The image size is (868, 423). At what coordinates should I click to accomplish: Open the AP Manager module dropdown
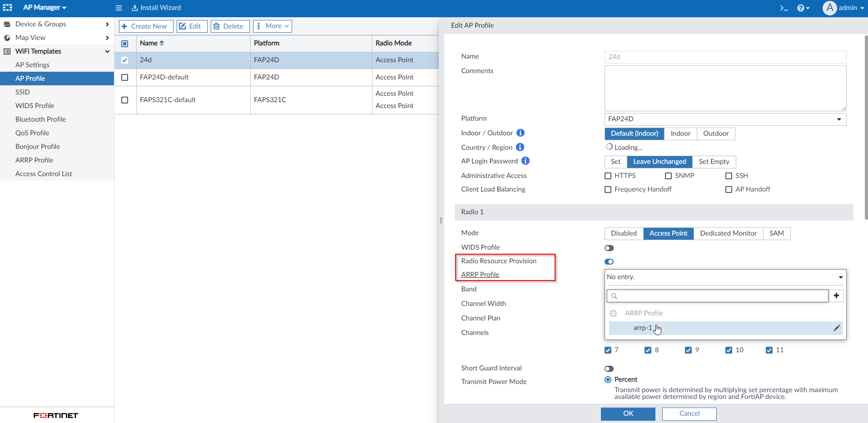[45, 8]
